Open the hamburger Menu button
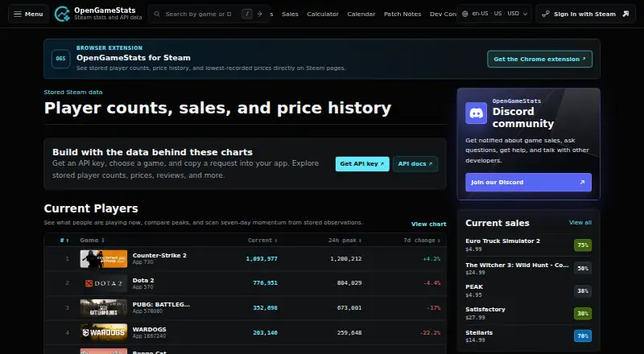This screenshot has height=354, width=644. click(28, 14)
